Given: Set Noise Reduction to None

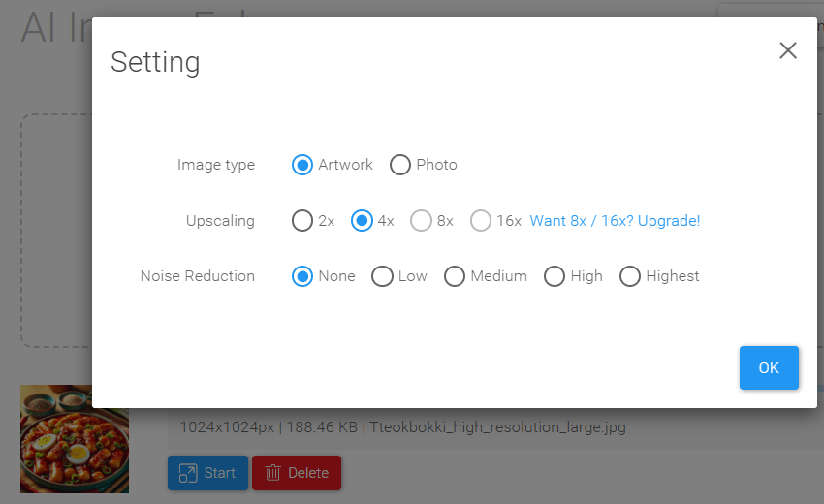Looking at the screenshot, I should [302, 276].
